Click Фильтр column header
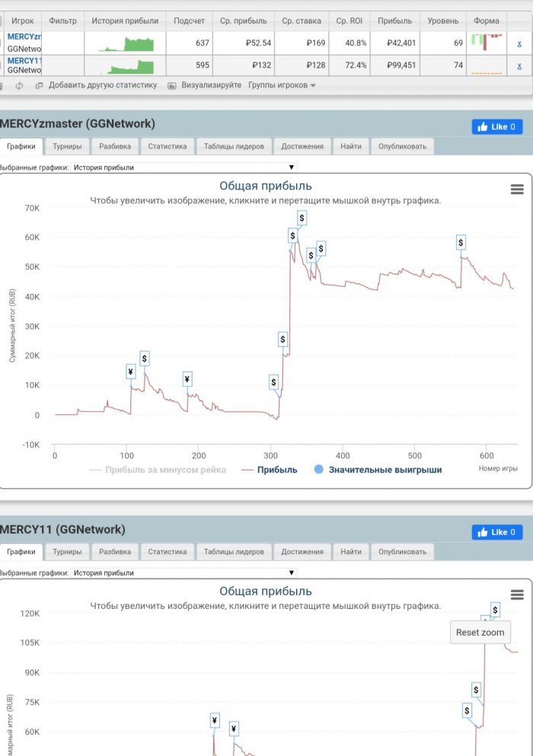 (x=62, y=21)
